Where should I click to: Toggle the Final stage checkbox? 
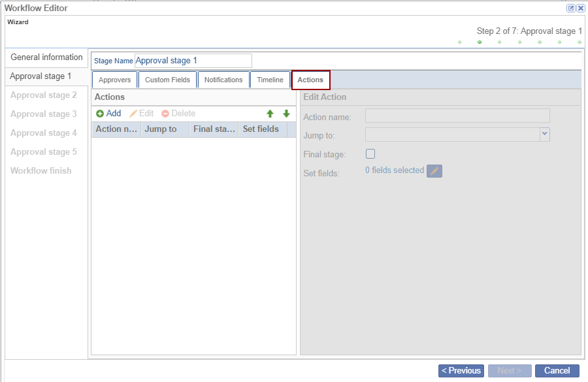click(x=370, y=154)
